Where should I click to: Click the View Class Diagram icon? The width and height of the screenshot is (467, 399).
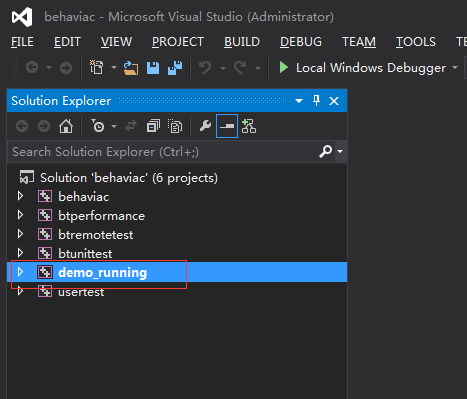pyautogui.click(x=249, y=126)
